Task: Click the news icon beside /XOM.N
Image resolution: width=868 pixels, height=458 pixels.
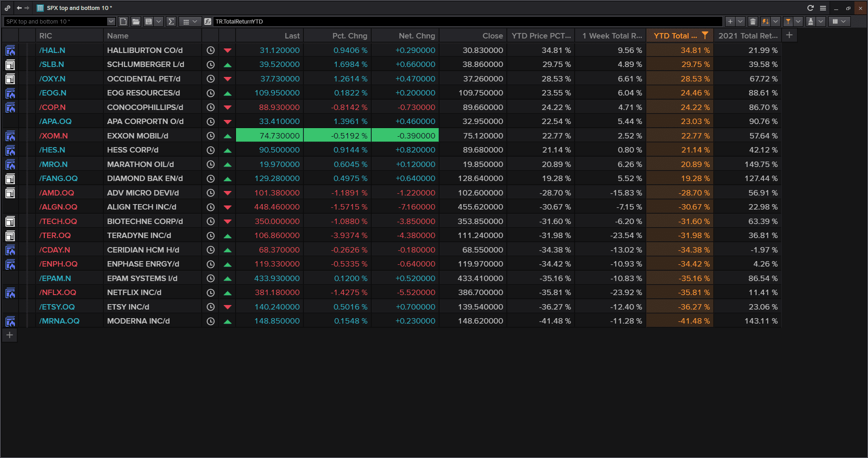Action: tap(10, 136)
